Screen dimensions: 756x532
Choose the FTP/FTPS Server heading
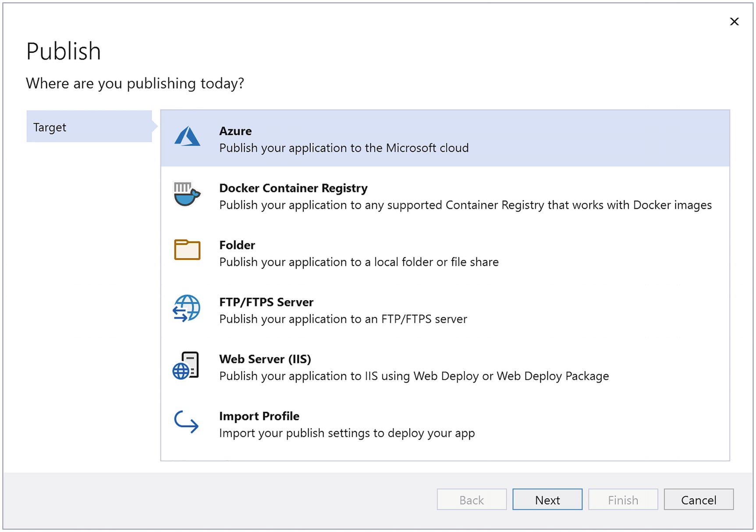point(266,302)
